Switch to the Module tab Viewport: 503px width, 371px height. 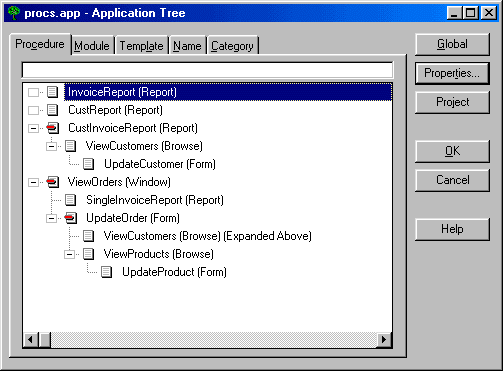pos(92,46)
